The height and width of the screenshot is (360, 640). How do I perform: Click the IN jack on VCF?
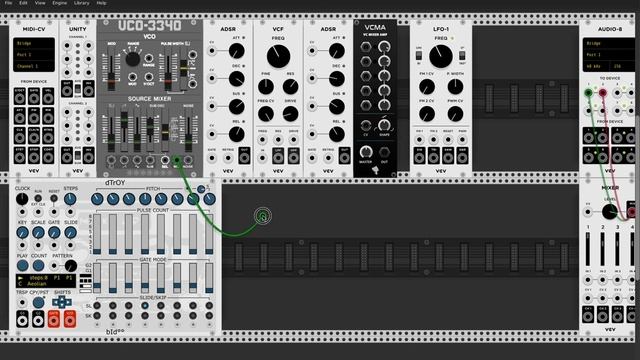point(262,158)
